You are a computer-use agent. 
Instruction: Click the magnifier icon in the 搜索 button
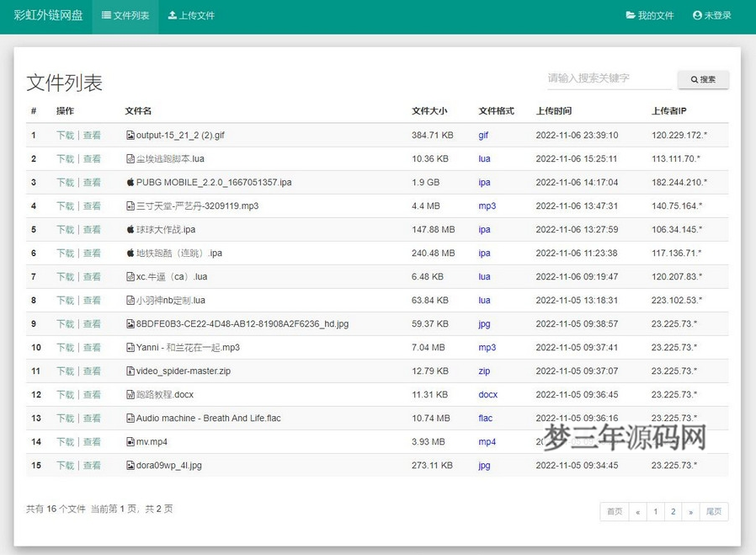(693, 79)
